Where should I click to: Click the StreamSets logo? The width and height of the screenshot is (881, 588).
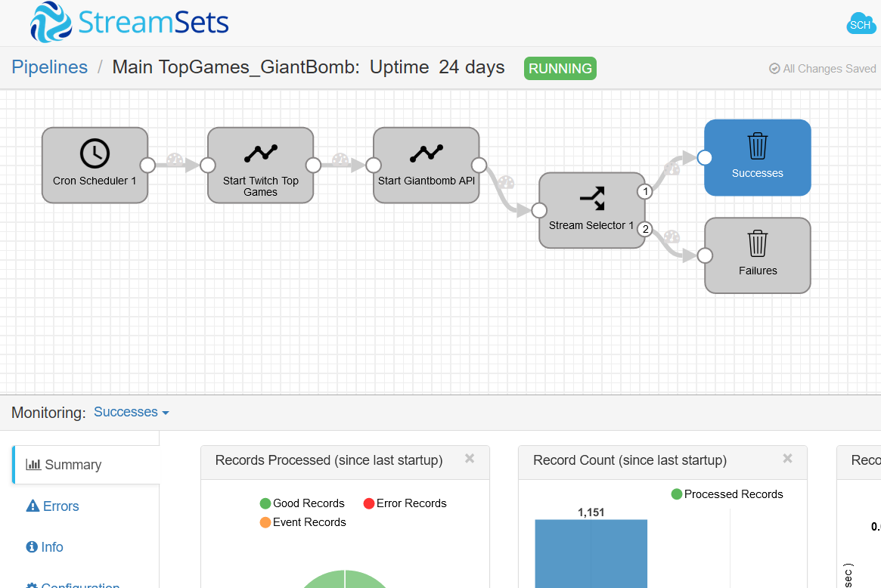point(129,23)
